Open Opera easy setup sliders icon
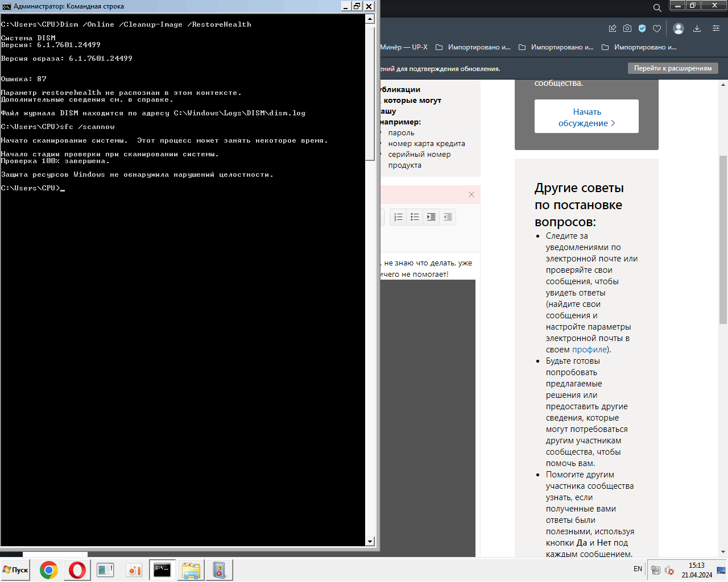This screenshot has width=728, height=582. tap(716, 28)
